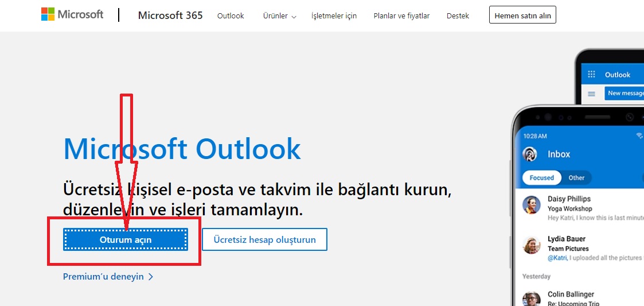Click the chevron next to Premium'u deneyin
This screenshot has width=644, height=306.
pos(150,277)
